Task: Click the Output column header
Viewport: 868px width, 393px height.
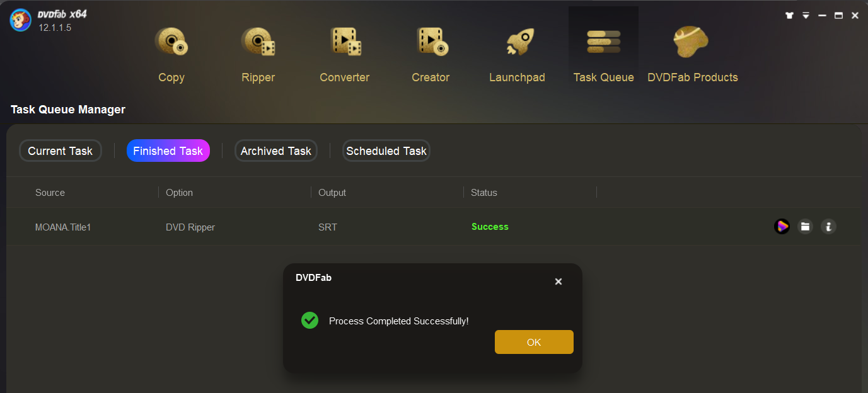Action: [x=332, y=193]
